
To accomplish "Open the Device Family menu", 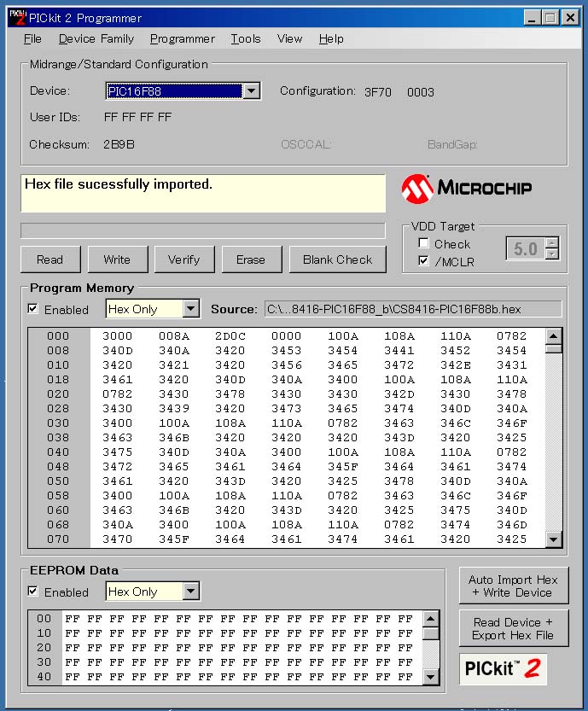I will [x=96, y=38].
